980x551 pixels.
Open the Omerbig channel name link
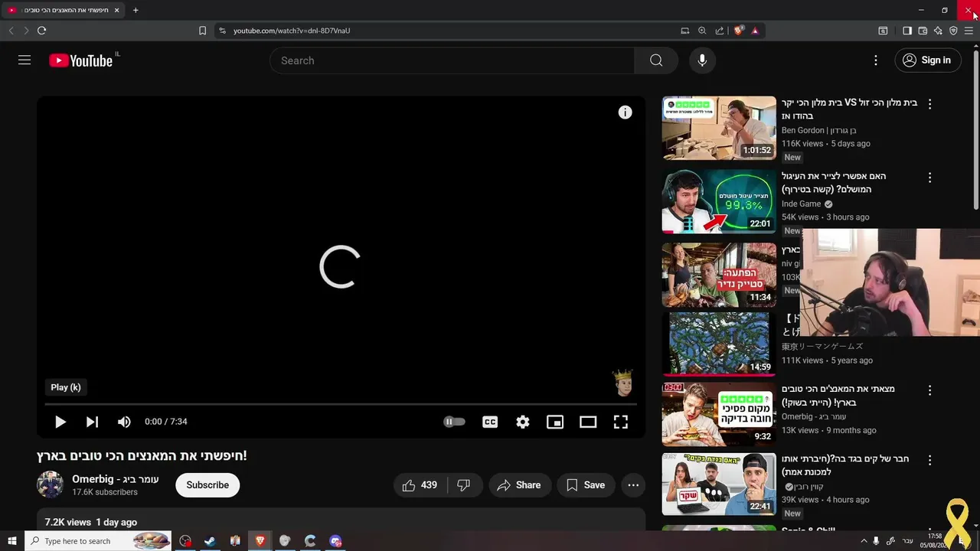116,479
